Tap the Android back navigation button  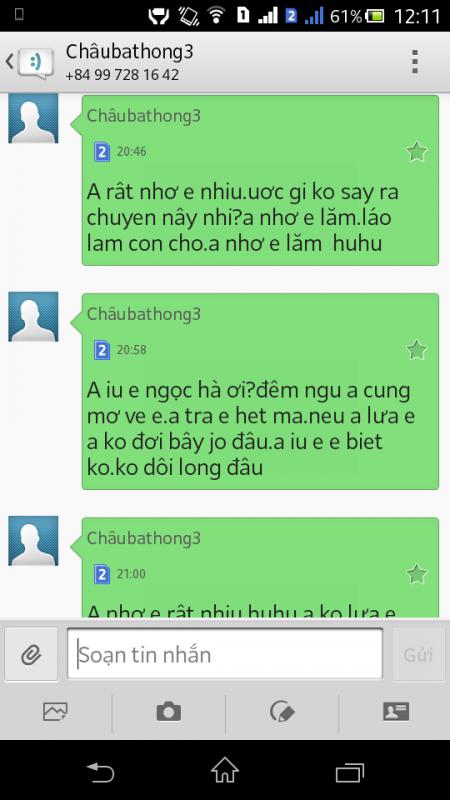click(x=101, y=772)
